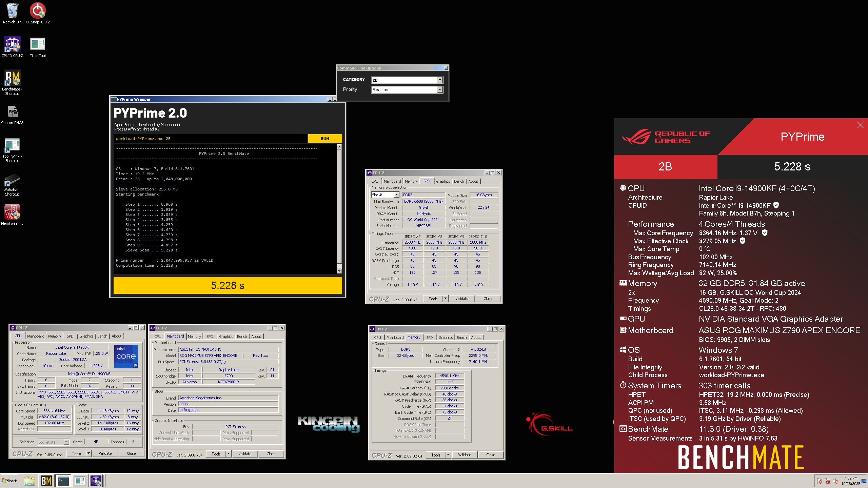Viewport: 868px width, 488px height.
Task: Select the CPU-Z taskbar icon
Action: (96, 481)
